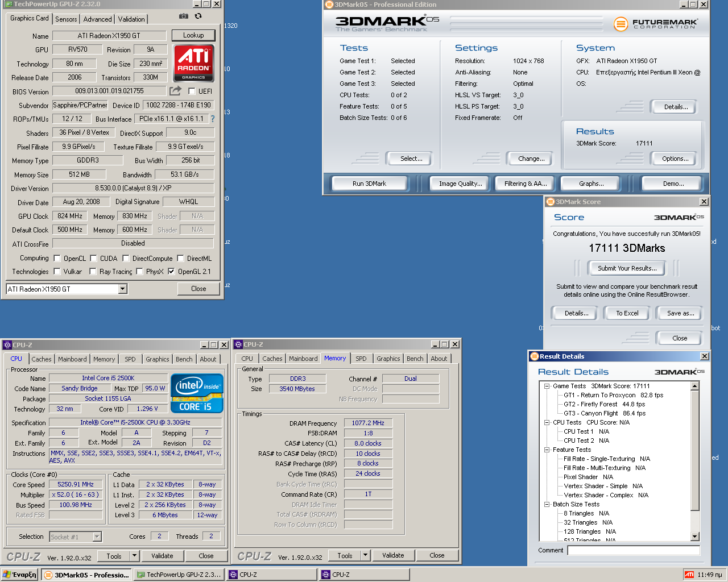Toggle the OpenCL checkbox
This screenshot has width=728, height=582.
[x=57, y=258]
